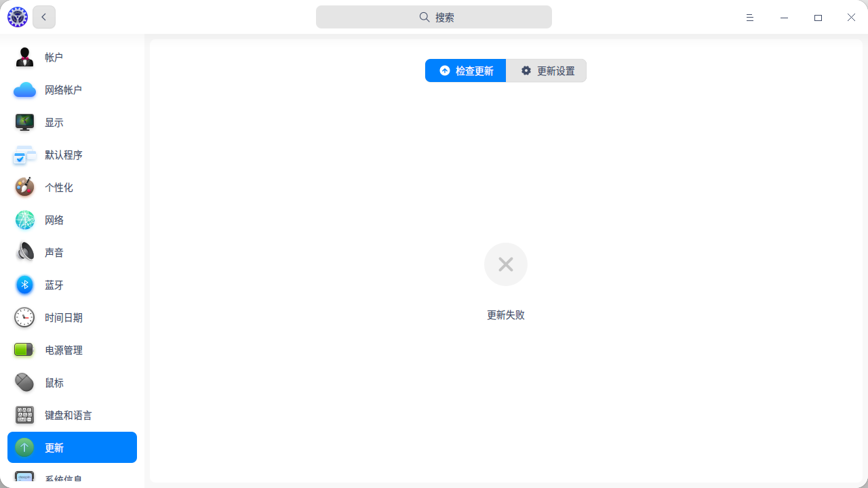Screen dimensions: 868x488
Task: Switch to the 检查更新 tab
Action: click(x=466, y=70)
